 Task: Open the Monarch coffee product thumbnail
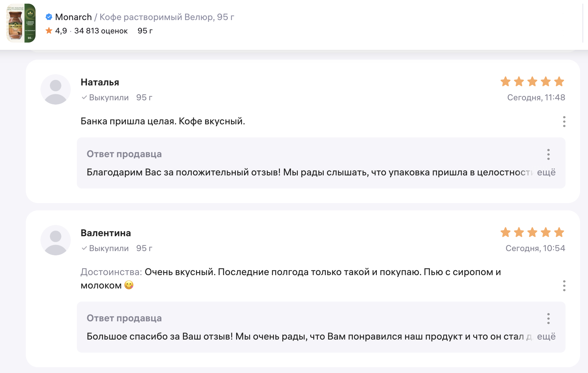(21, 23)
